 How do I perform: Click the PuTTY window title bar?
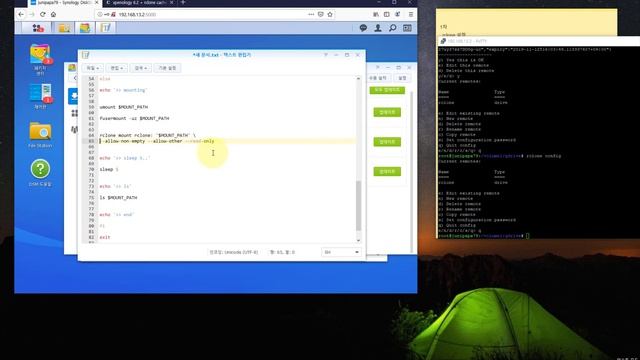[539, 41]
